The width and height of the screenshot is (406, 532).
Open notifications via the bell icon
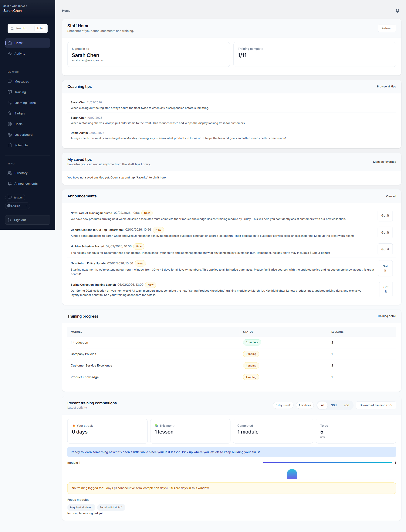[397, 11]
